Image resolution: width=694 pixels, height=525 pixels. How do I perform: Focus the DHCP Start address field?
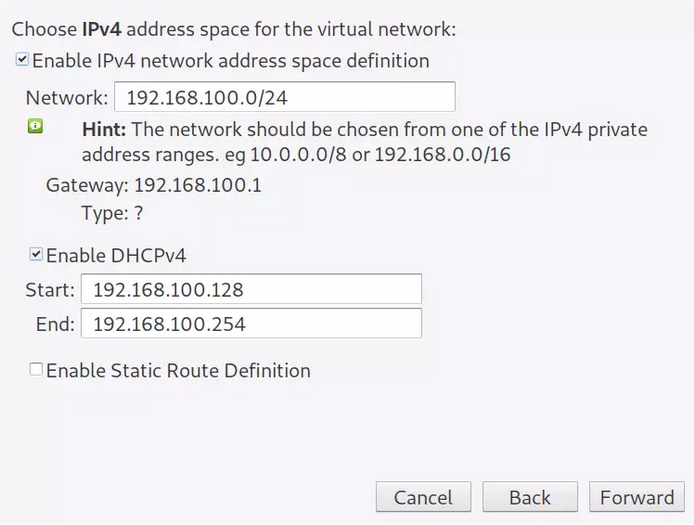point(251,290)
